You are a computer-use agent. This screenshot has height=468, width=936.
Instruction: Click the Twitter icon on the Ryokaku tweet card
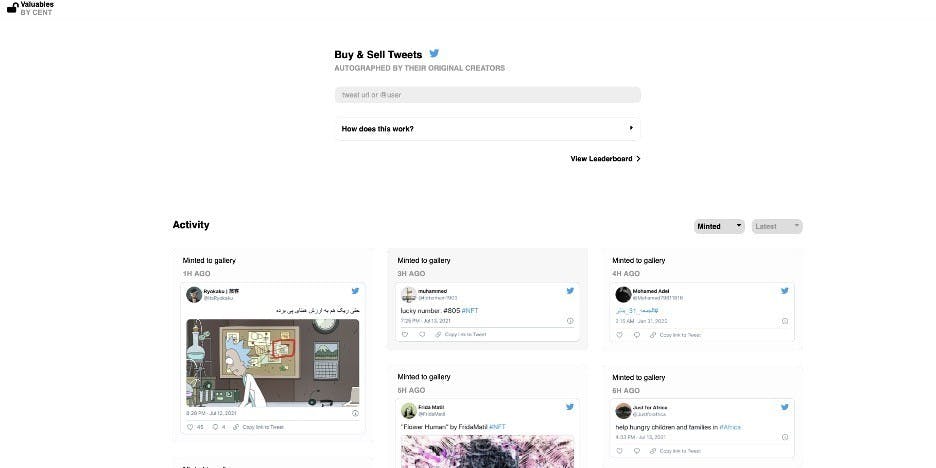tap(355, 291)
